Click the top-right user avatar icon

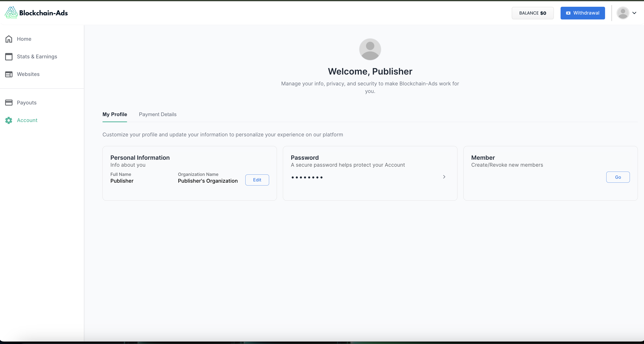pos(622,13)
